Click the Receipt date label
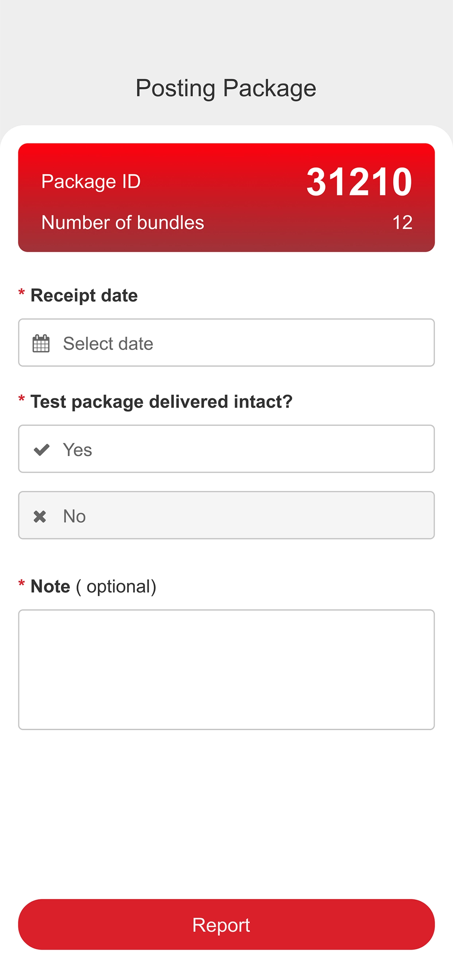 (x=84, y=296)
